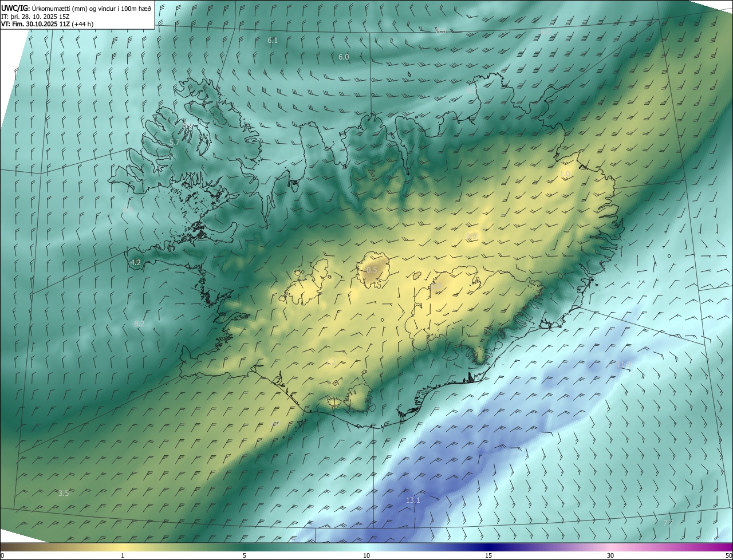Viewport: 733px width, 560px height.
Task: Click the 8.2 value label on the map
Action: click(139, 324)
